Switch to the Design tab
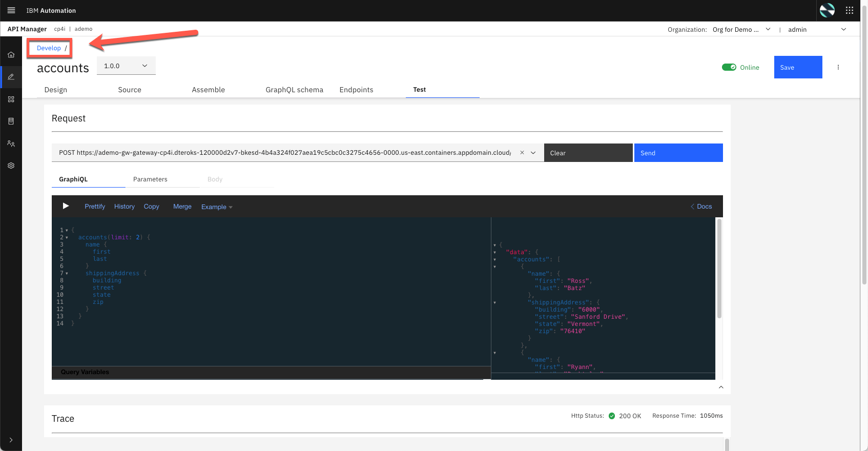The image size is (868, 451). [56, 90]
